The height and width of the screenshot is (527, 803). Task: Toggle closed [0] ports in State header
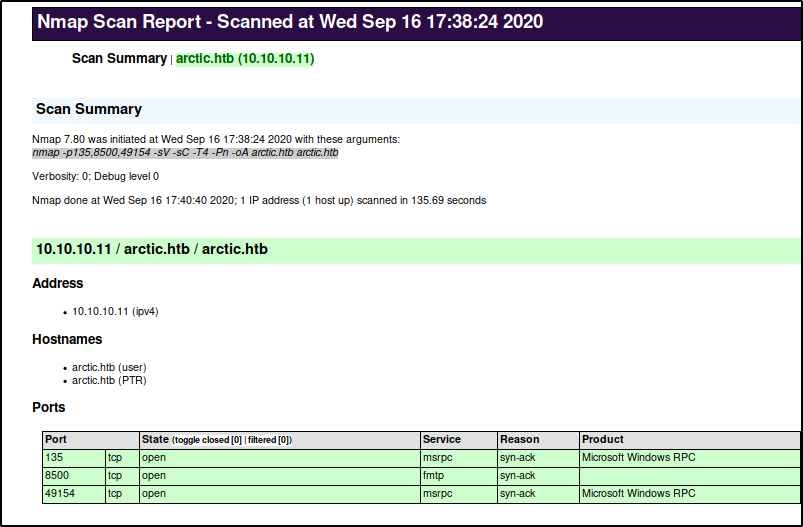(208, 440)
